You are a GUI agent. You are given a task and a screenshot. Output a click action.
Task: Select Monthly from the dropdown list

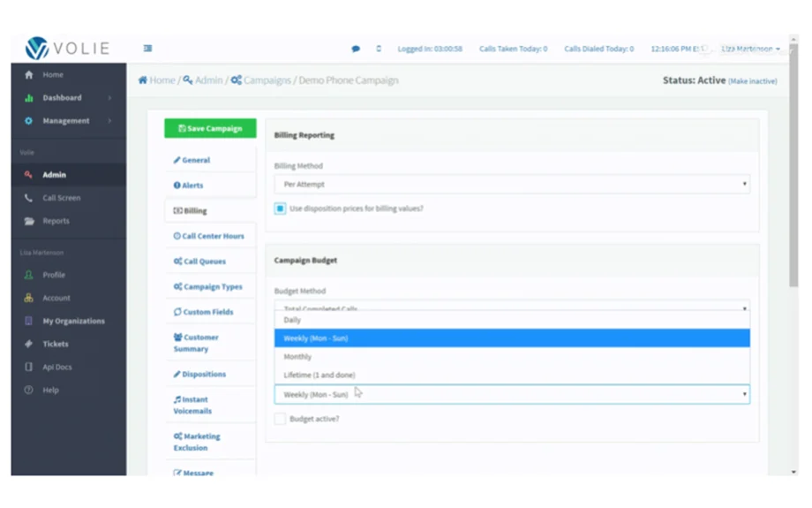pos(512,357)
